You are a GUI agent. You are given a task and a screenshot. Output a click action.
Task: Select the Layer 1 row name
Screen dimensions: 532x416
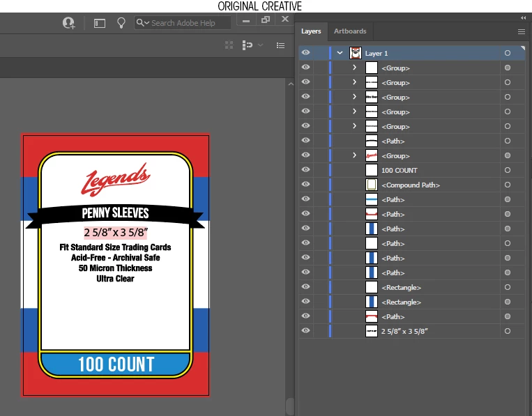pyautogui.click(x=377, y=54)
